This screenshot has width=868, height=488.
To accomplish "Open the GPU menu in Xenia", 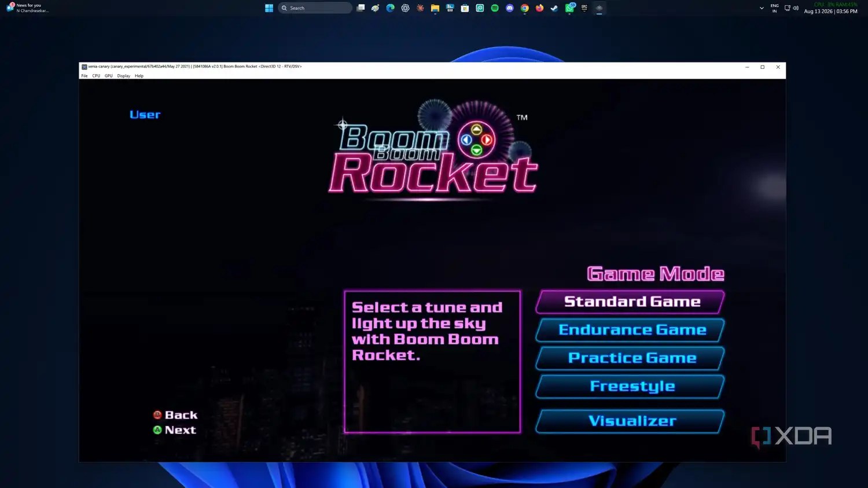I will 109,76.
